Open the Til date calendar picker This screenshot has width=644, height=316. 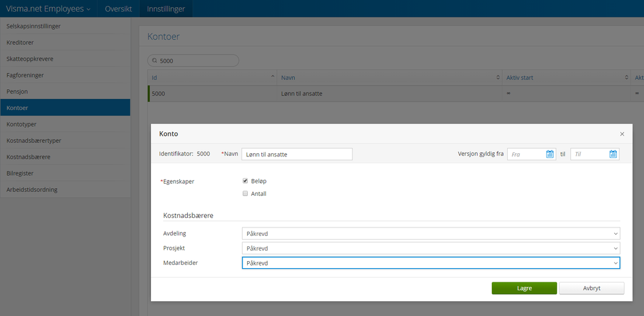[613, 154]
